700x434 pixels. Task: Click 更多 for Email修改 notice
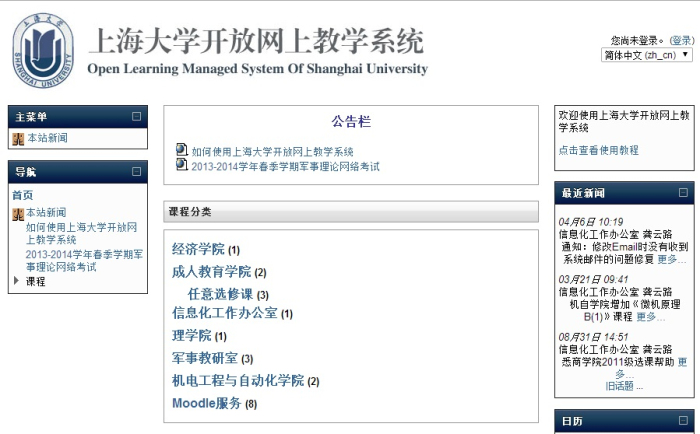(671, 259)
